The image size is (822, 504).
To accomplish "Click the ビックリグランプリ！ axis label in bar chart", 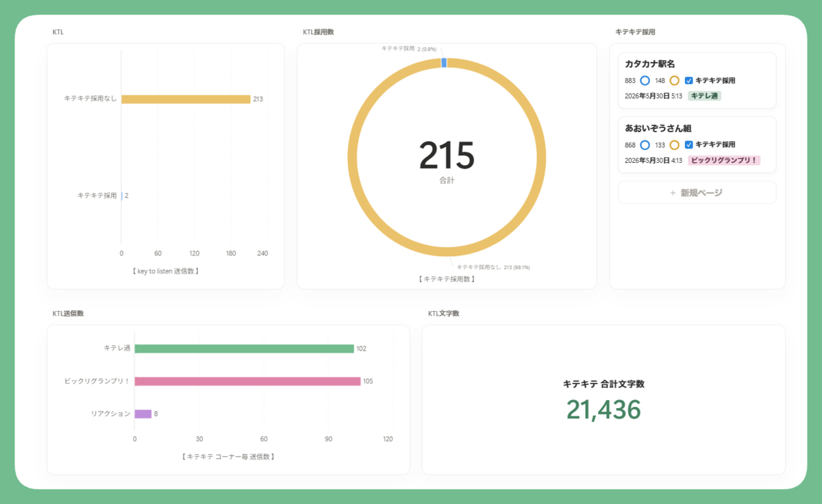I will click(97, 381).
